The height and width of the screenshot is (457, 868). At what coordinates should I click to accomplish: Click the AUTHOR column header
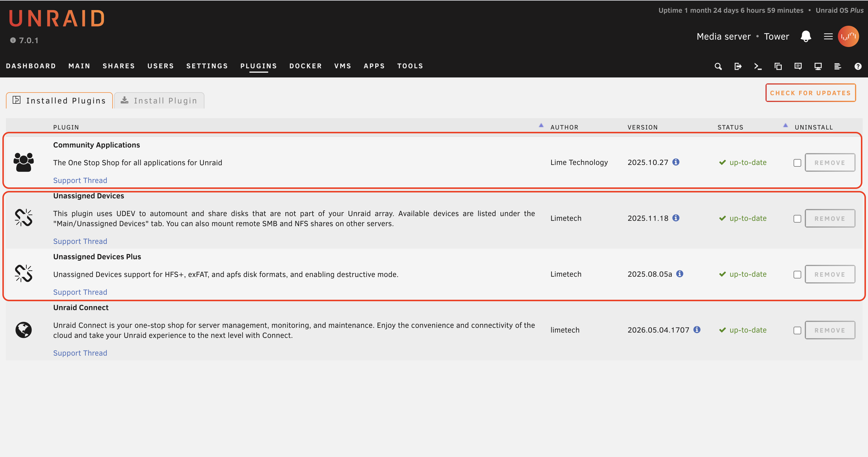pos(564,127)
